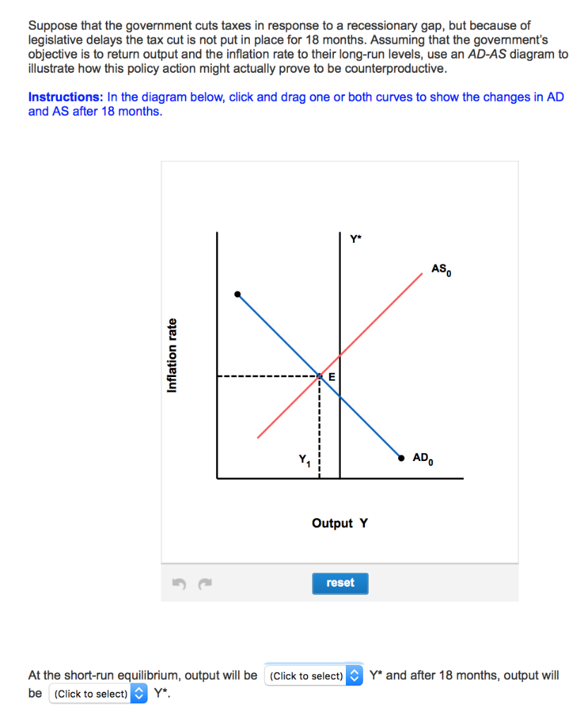
Task: Click the dashed line marking the inflation rate
Action: coord(268,376)
